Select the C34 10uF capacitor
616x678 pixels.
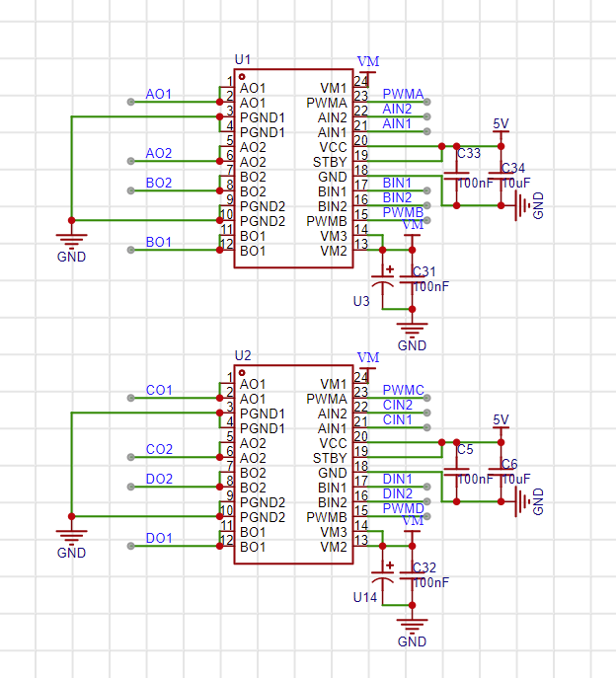(500, 176)
